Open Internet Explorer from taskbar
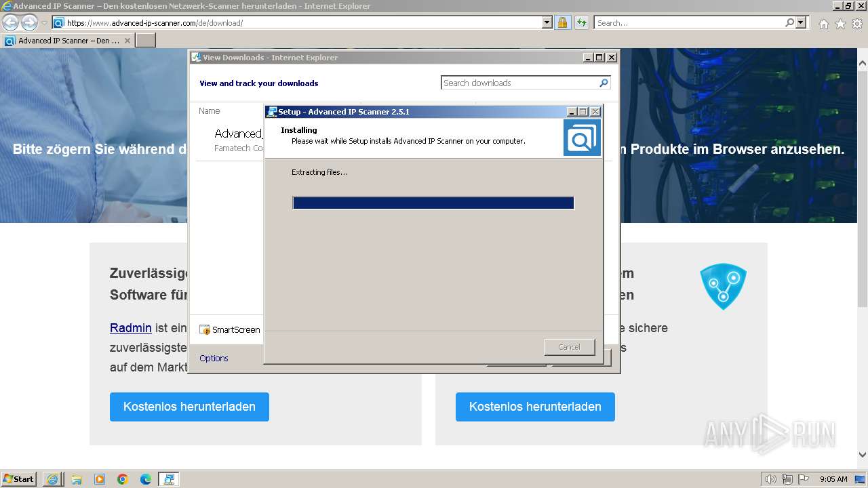The height and width of the screenshot is (488, 868). tap(52, 479)
